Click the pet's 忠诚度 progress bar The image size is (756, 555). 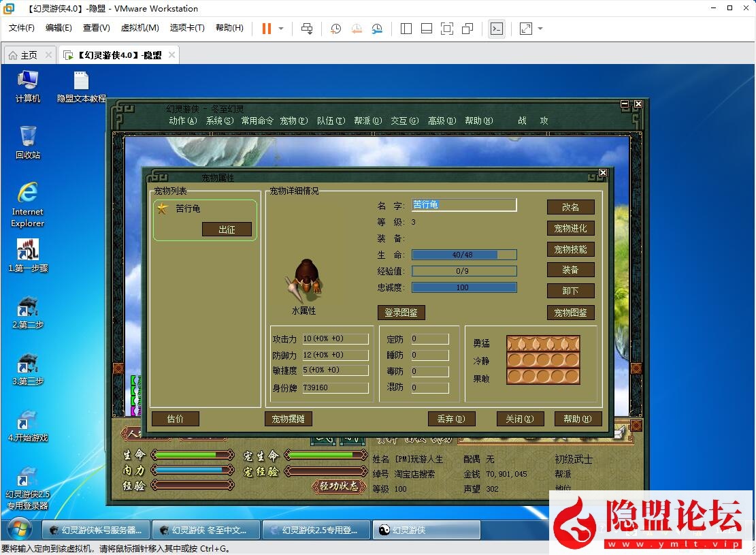(x=463, y=287)
